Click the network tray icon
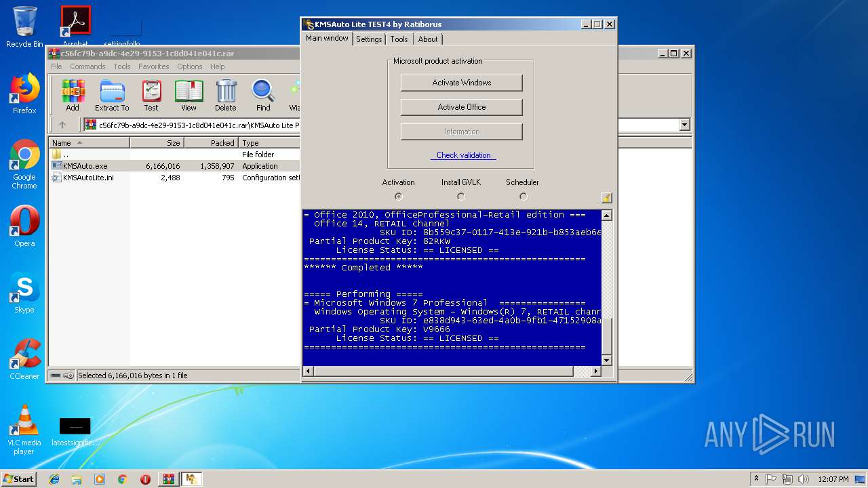This screenshot has height=488, width=868. coord(787,479)
